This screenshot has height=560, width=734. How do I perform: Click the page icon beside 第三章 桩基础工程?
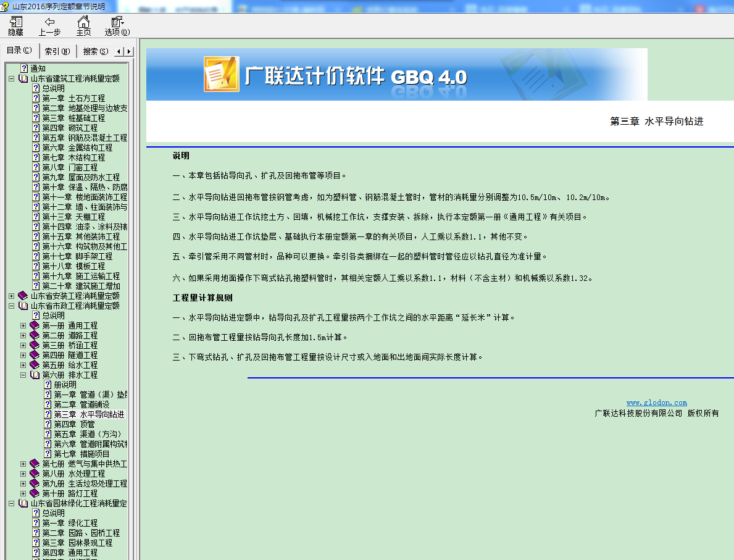36,118
